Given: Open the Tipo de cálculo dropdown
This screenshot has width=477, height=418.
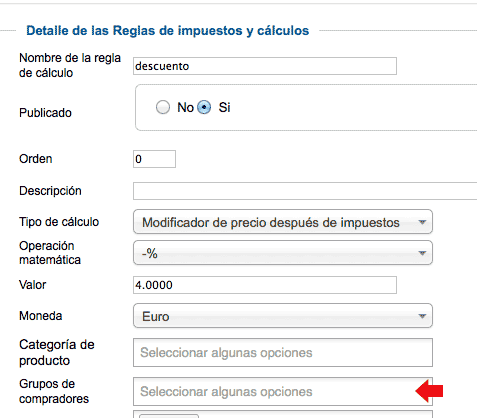Looking at the screenshot, I should point(283,222).
